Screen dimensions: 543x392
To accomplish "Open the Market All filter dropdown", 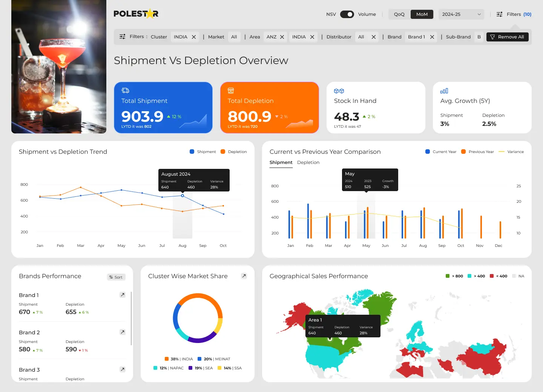I will click(234, 37).
